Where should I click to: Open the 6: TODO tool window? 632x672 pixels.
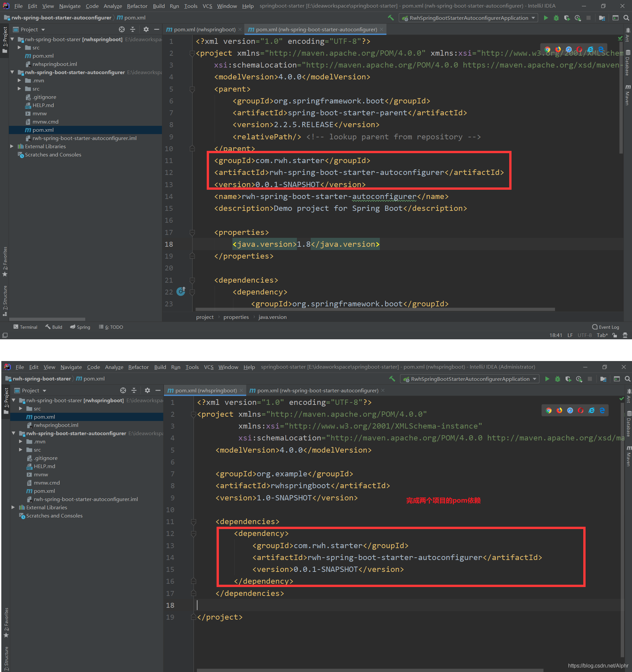click(111, 327)
